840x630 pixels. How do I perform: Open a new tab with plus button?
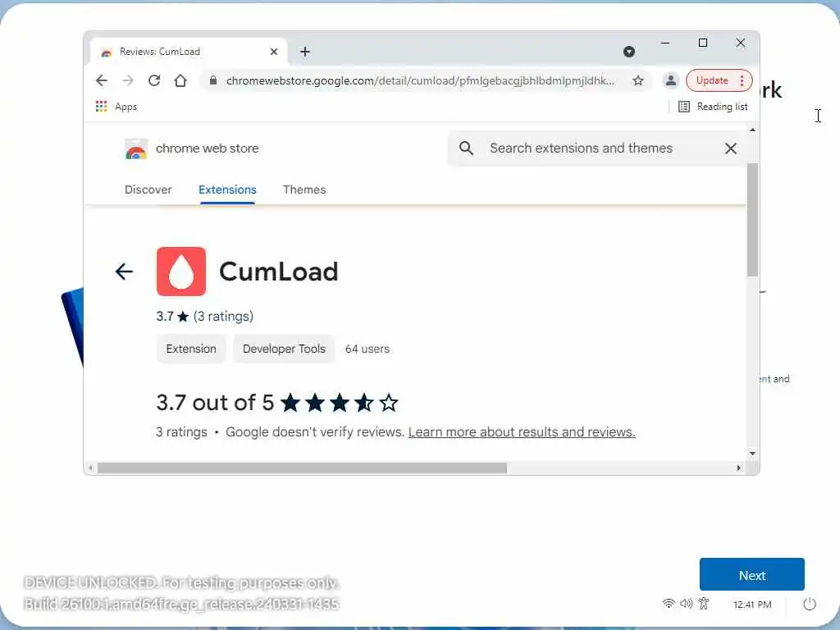click(305, 52)
